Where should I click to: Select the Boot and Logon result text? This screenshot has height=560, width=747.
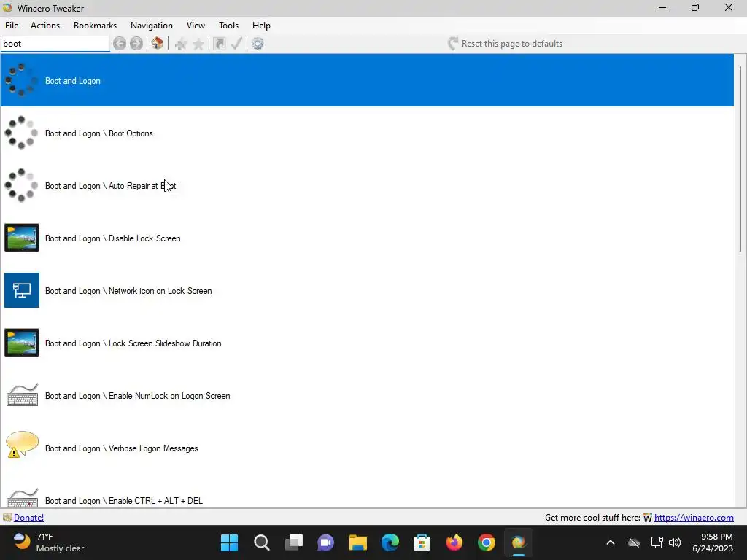click(x=73, y=81)
